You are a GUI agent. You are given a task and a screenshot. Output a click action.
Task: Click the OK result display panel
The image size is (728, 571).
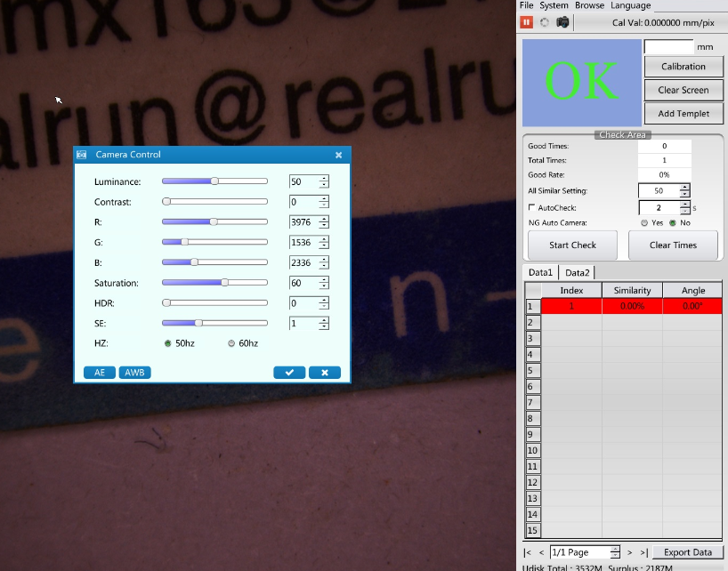point(582,83)
